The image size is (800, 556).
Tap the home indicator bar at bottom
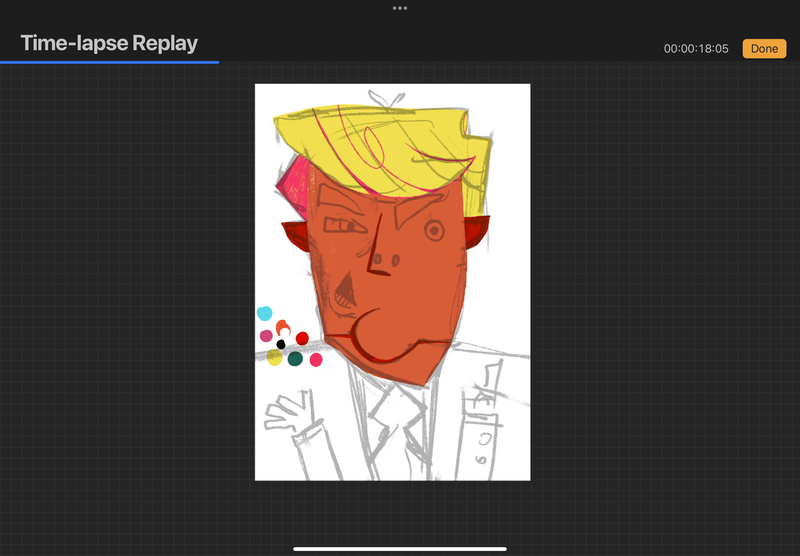(x=400, y=548)
